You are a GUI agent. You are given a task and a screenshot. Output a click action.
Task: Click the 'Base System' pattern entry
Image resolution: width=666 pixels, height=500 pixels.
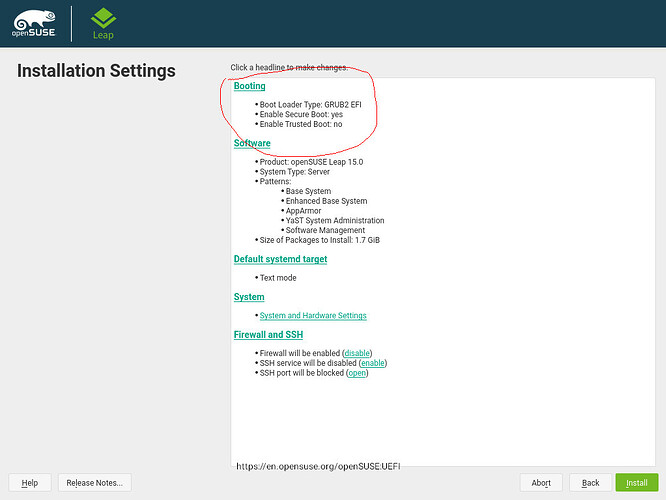[308, 191]
